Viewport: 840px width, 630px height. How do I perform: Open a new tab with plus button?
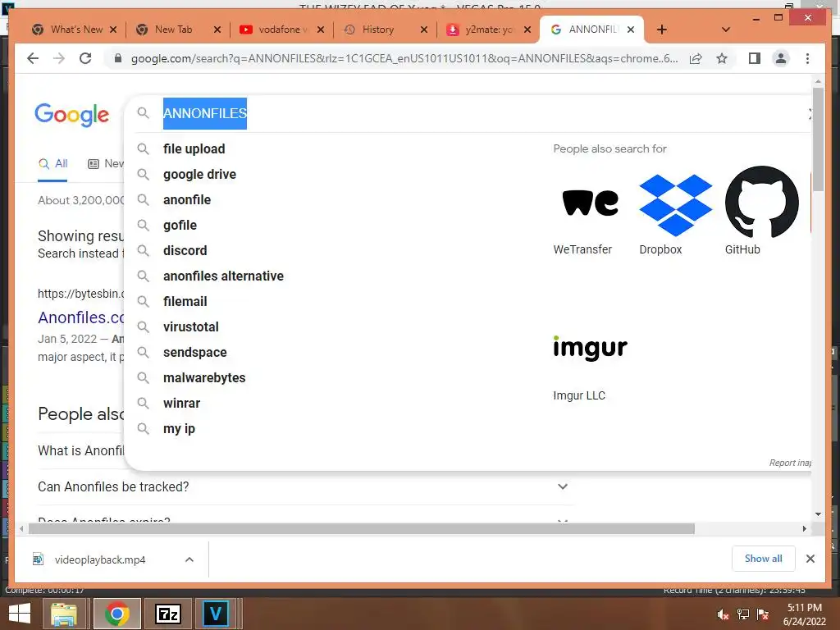click(662, 30)
